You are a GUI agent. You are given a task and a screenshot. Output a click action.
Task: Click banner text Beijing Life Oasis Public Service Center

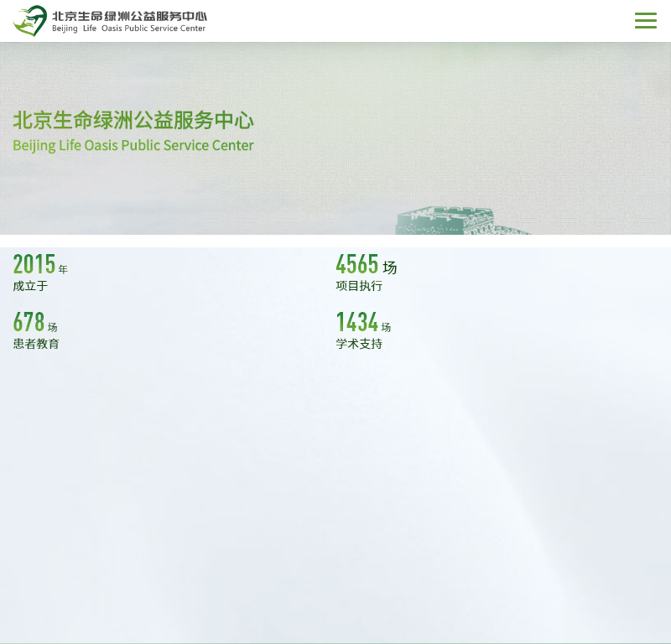[133, 146]
